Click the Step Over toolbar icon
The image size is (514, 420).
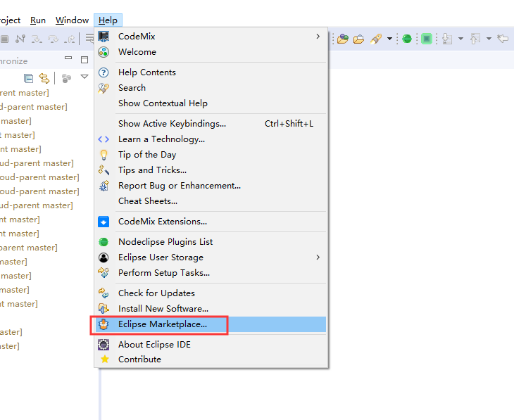pyautogui.click(x=53, y=39)
